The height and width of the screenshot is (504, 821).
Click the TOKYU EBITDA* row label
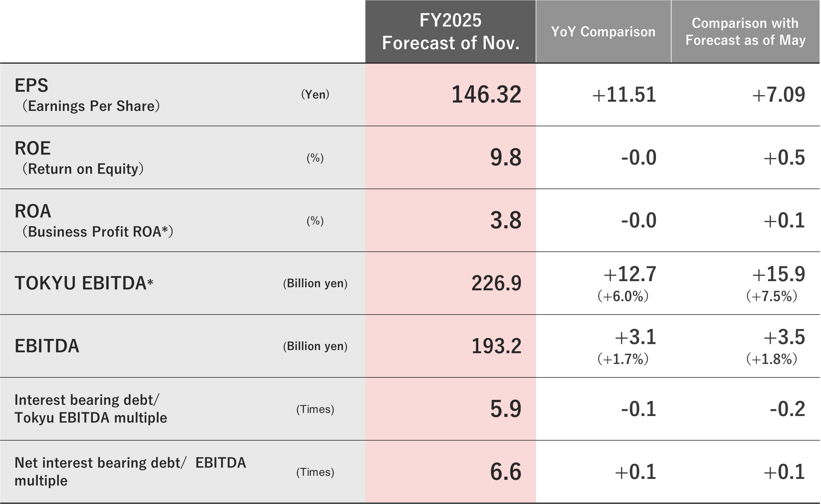(83, 283)
